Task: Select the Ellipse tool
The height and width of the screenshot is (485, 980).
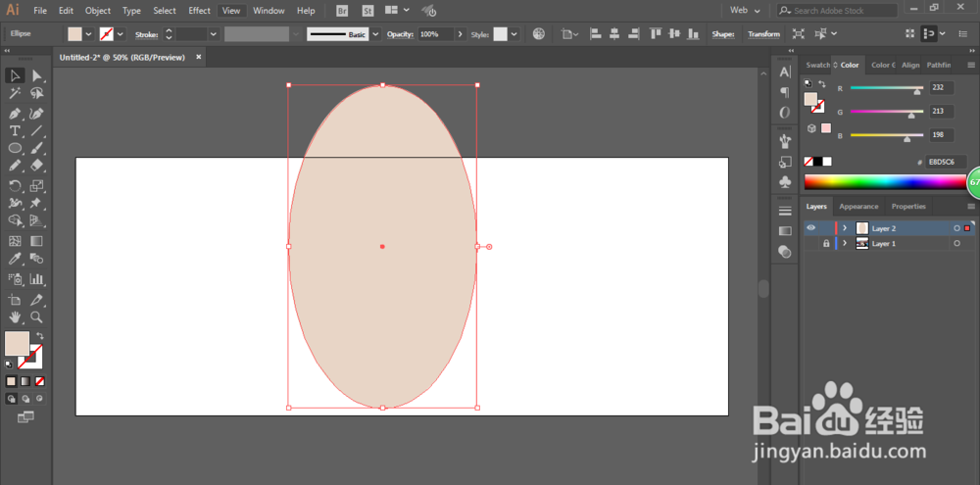Action: point(15,148)
